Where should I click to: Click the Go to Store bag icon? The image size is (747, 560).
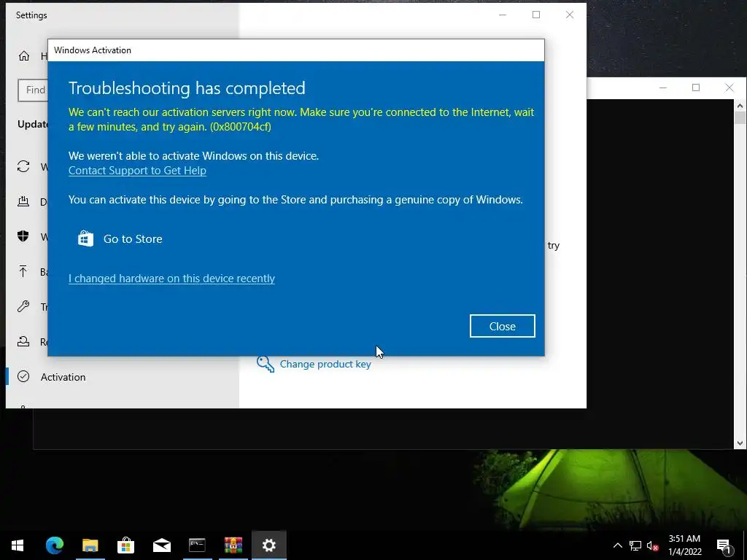[86, 238]
